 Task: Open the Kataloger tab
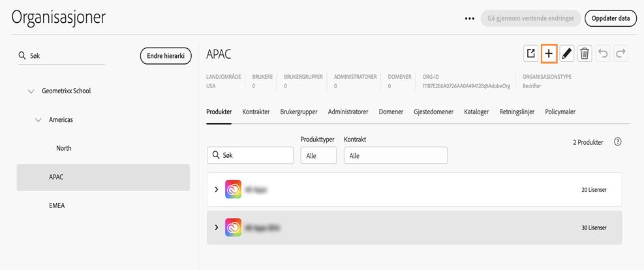click(476, 112)
